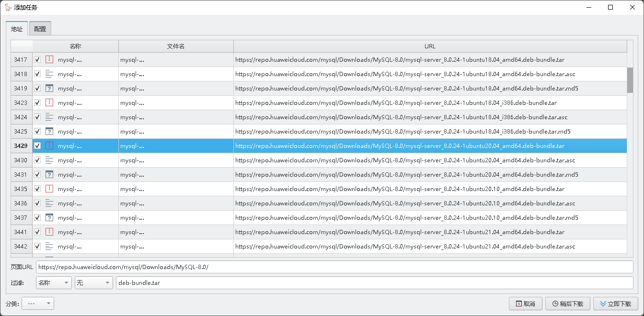Select row number 3425 header
This screenshot has height=316, width=644.
pyautogui.click(x=21, y=132)
